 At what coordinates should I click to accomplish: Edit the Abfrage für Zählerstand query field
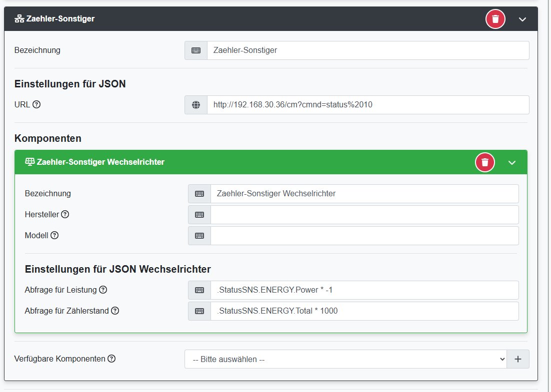click(364, 311)
